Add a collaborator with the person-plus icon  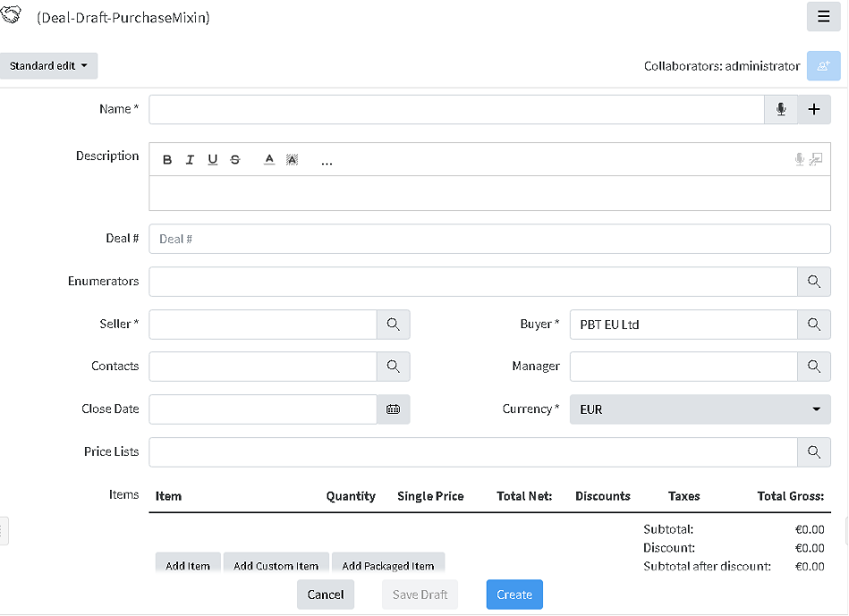(x=823, y=66)
